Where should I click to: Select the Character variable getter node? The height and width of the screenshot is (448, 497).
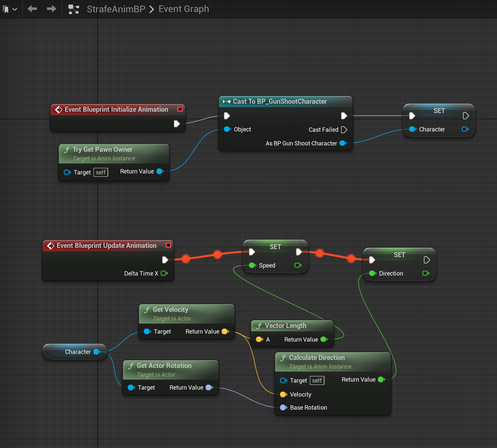point(74,352)
